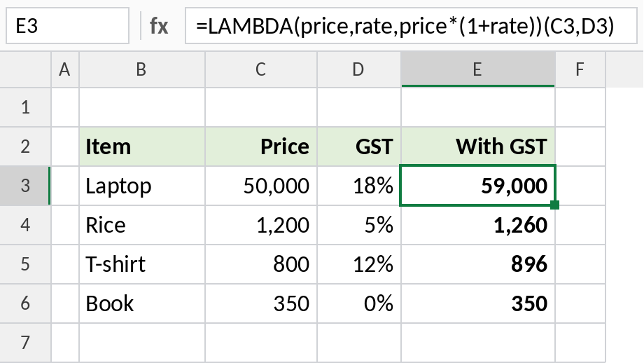This screenshot has height=363, width=644.
Task: Select Book's With GST cell in column E
Action: coord(478,303)
